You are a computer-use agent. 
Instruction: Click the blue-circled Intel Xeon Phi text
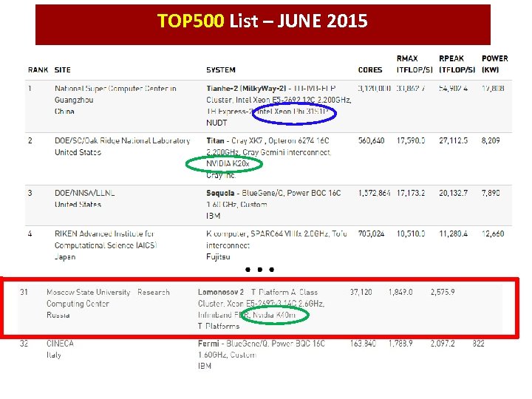[x=293, y=112]
